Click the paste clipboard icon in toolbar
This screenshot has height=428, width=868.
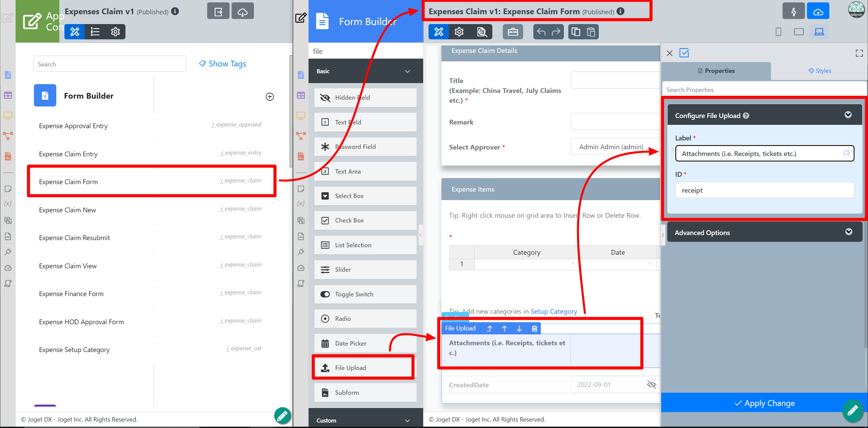coord(591,32)
